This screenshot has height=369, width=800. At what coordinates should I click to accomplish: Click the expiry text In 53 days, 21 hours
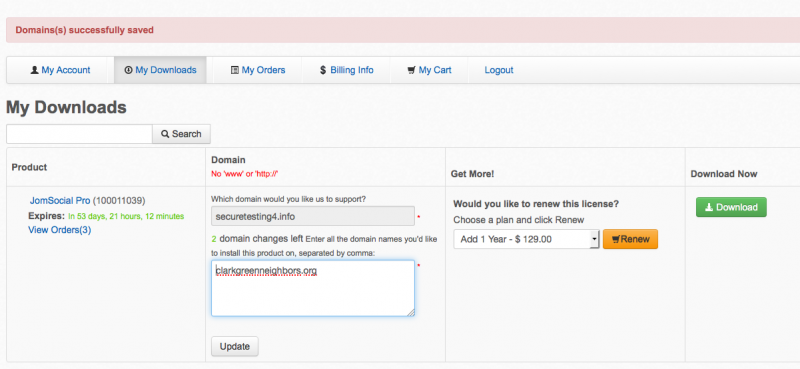point(126,216)
